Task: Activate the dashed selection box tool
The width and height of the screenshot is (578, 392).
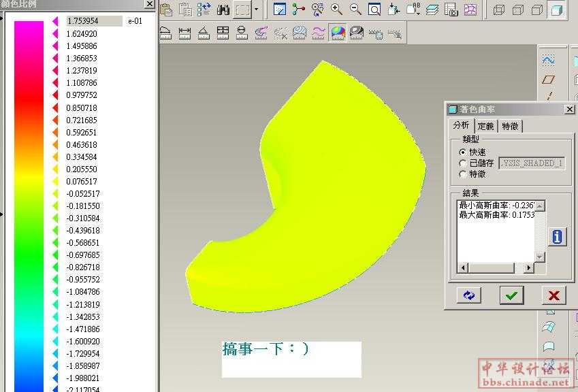Action: tap(242, 10)
